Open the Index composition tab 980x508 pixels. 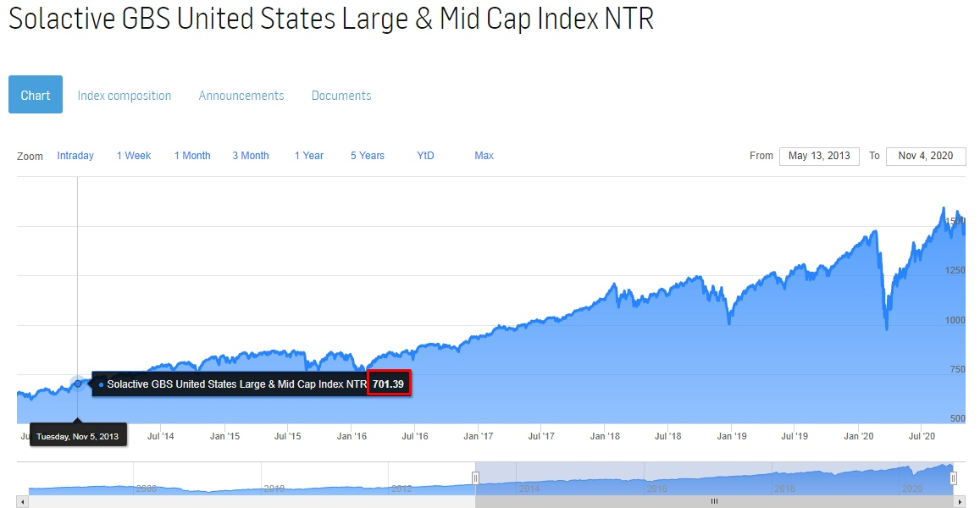[x=125, y=96]
